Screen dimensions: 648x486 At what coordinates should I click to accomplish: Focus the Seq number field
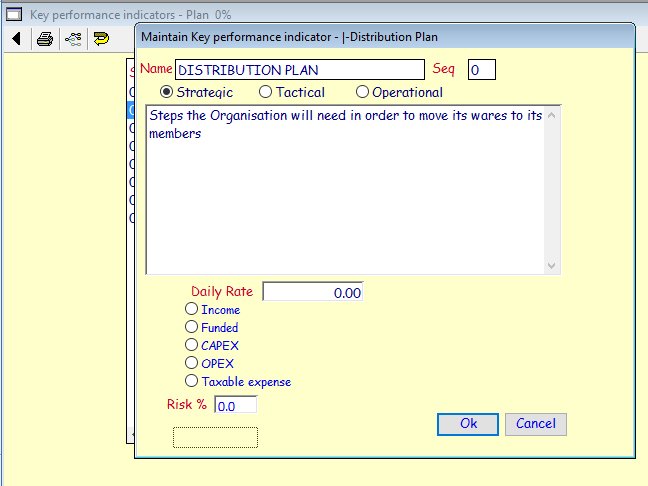coord(481,70)
